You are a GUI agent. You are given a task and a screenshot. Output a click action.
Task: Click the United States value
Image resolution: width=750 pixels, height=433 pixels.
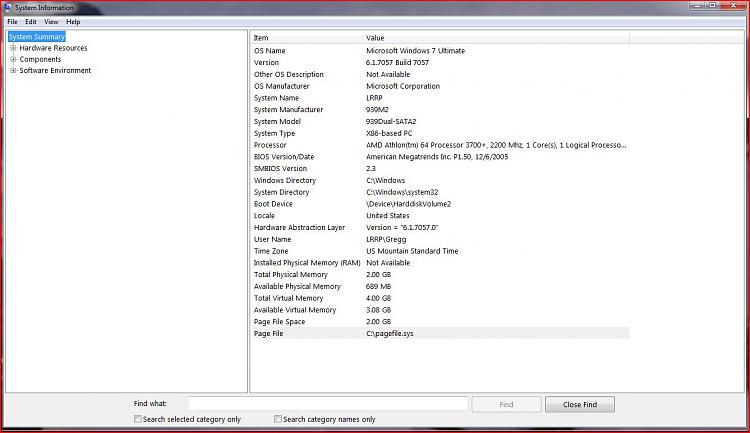click(x=388, y=216)
